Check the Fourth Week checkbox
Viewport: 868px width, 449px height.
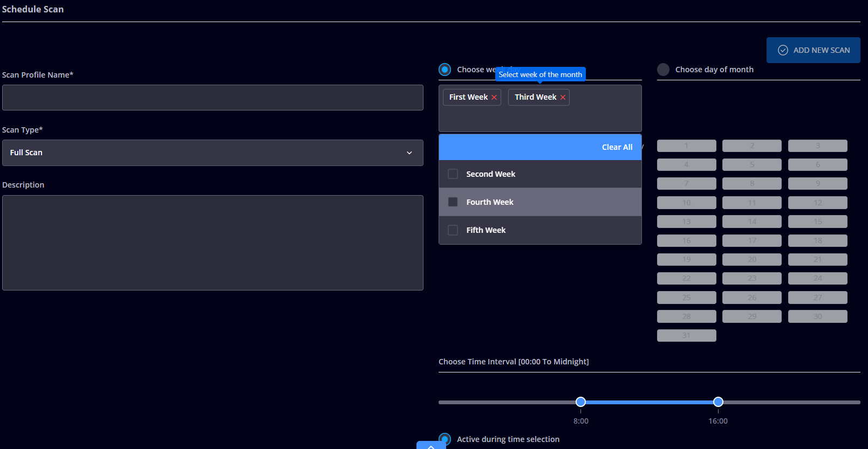point(453,202)
